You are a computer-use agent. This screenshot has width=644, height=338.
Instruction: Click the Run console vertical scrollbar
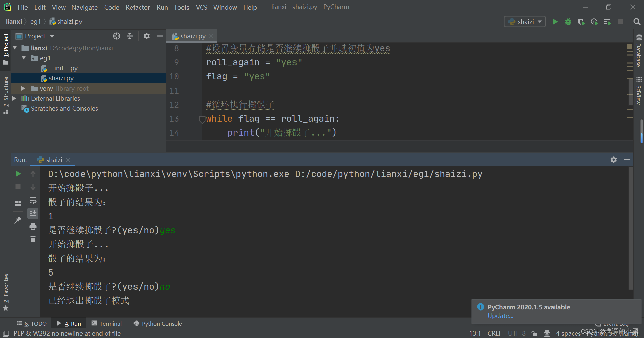[x=631, y=228]
